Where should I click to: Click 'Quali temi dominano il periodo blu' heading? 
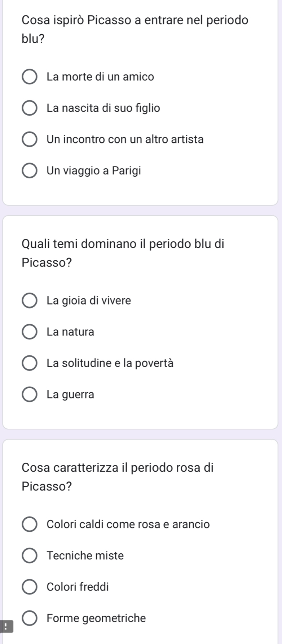(123, 253)
